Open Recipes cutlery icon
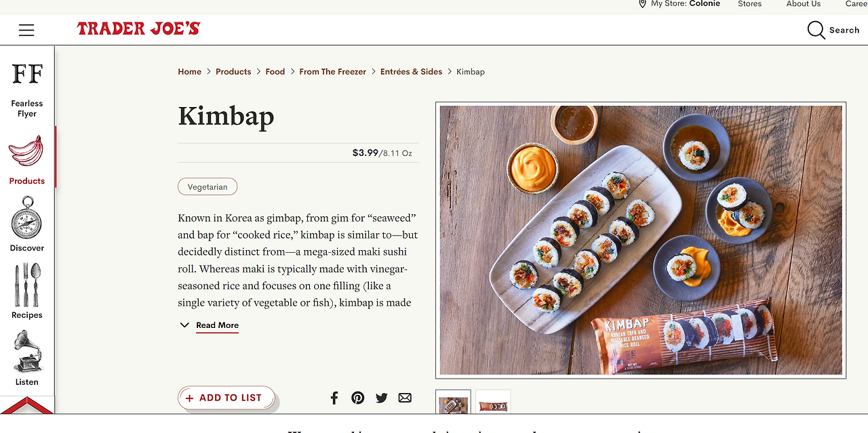 coord(27,285)
